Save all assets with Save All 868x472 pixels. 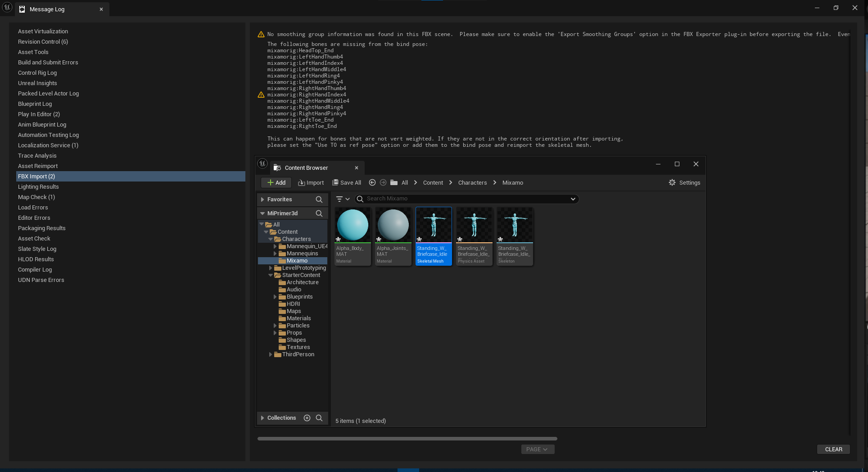pyautogui.click(x=347, y=182)
